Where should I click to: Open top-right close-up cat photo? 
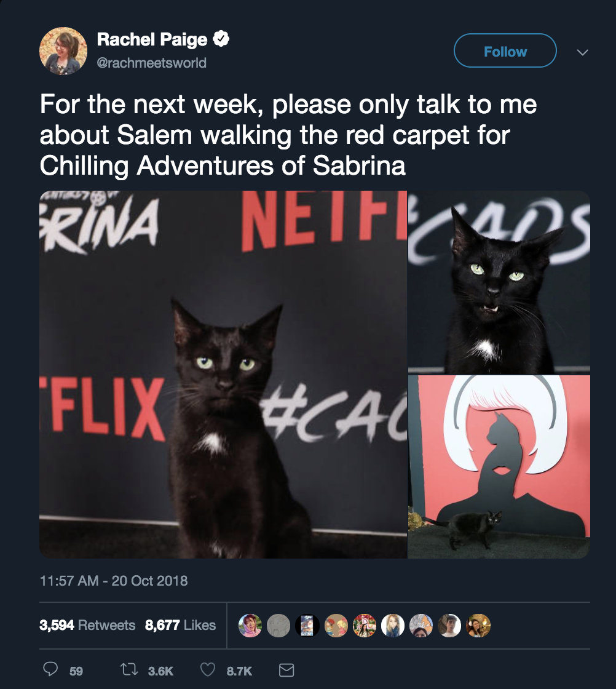coord(499,282)
